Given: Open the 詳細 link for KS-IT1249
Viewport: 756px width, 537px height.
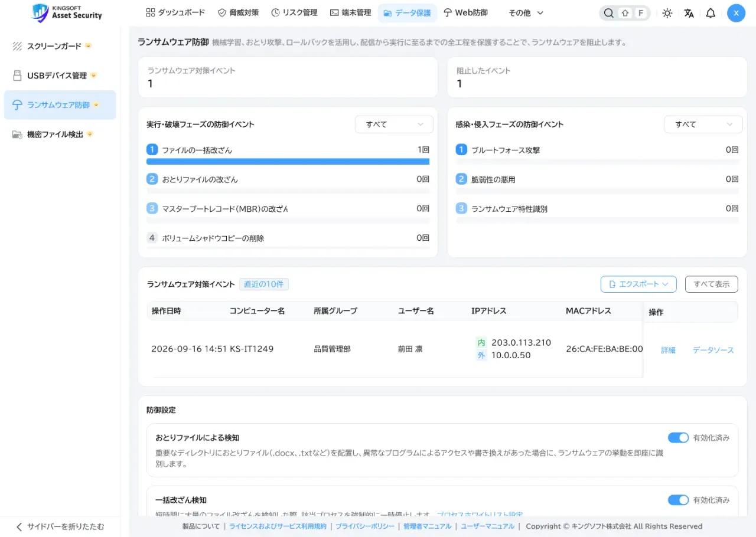Looking at the screenshot, I should pyautogui.click(x=668, y=350).
